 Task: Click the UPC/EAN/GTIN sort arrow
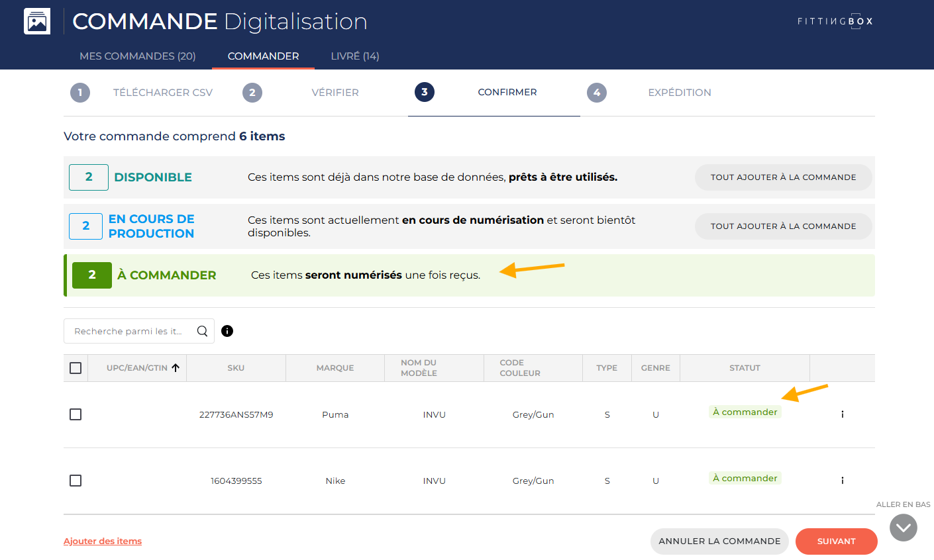click(x=176, y=368)
